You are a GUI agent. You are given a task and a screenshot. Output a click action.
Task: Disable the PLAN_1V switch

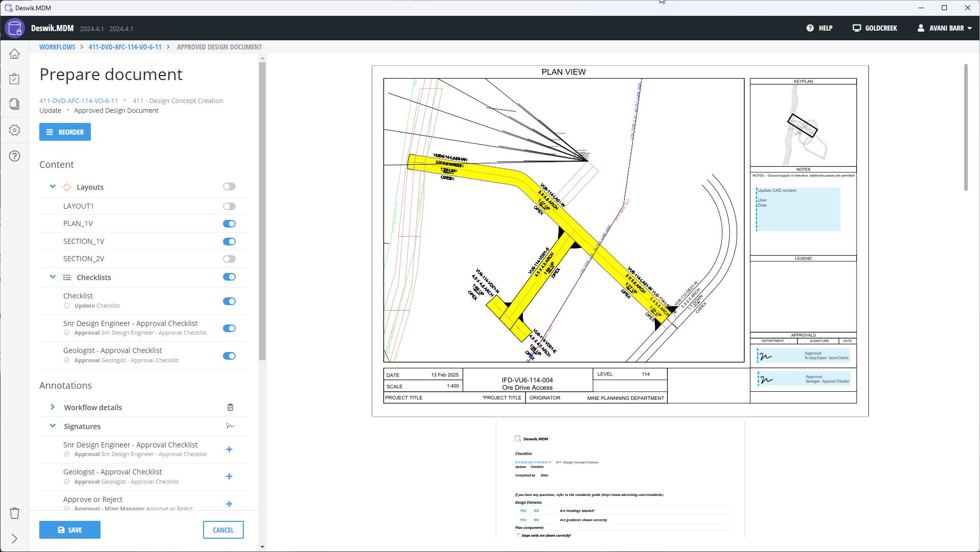(x=229, y=224)
